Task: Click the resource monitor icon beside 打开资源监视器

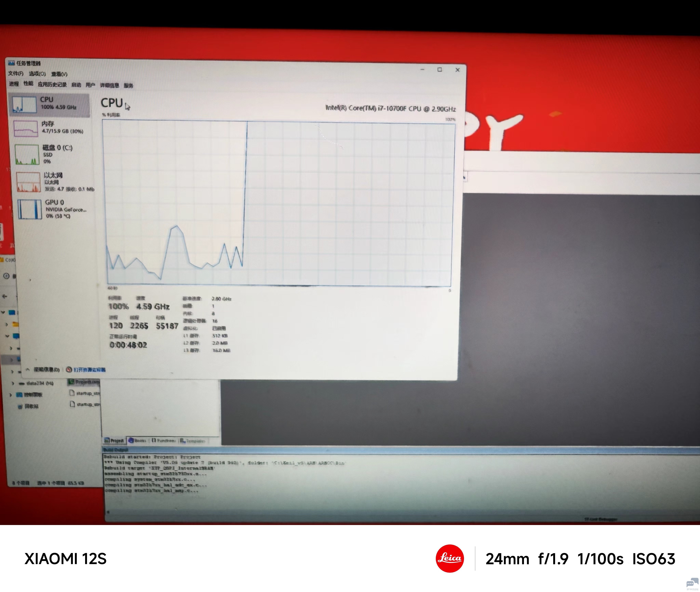Action: point(69,369)
